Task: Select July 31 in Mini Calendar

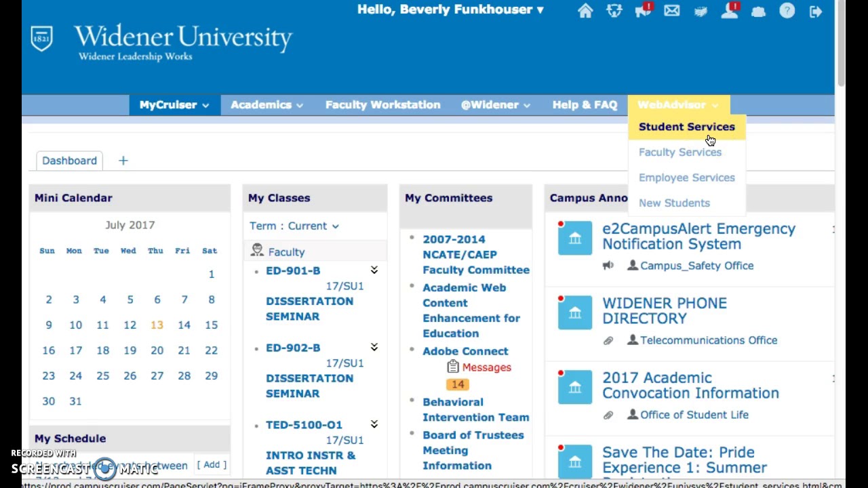Action: (x=75, y=401)
